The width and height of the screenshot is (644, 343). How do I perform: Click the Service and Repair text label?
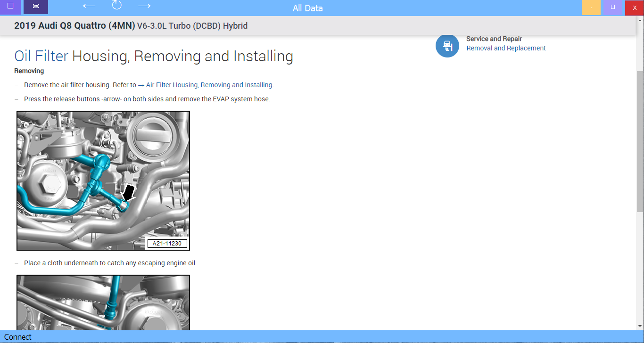[494, 39]
